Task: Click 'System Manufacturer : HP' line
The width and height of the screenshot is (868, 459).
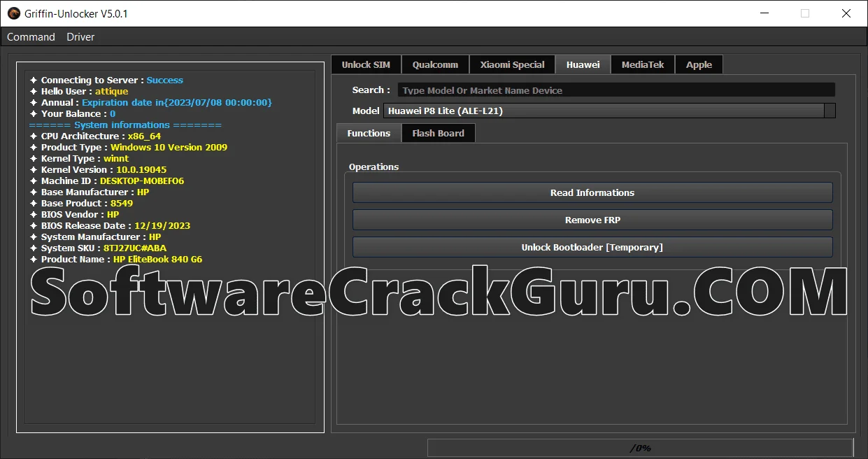Action: (x=95, y=237)
